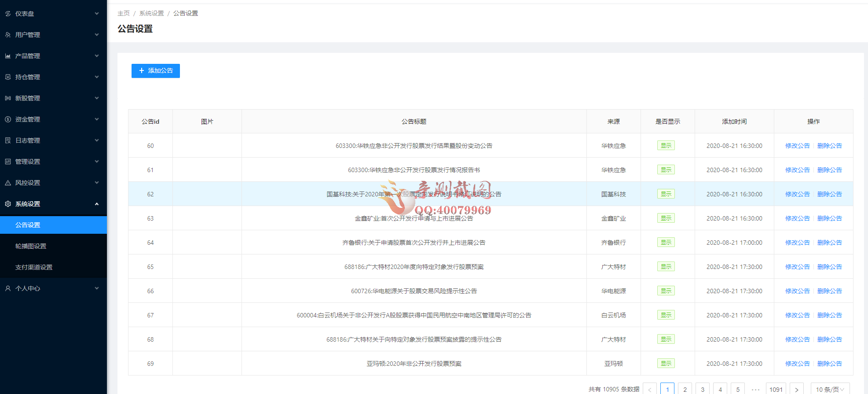The height and width of the screenshot is (394, 868).
Task: Click the chart icon beside 产品管理
Action: (8, 56)
